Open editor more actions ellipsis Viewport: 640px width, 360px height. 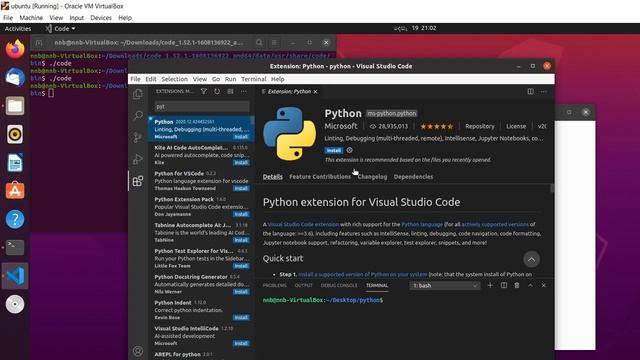click(x=544, y=91)
